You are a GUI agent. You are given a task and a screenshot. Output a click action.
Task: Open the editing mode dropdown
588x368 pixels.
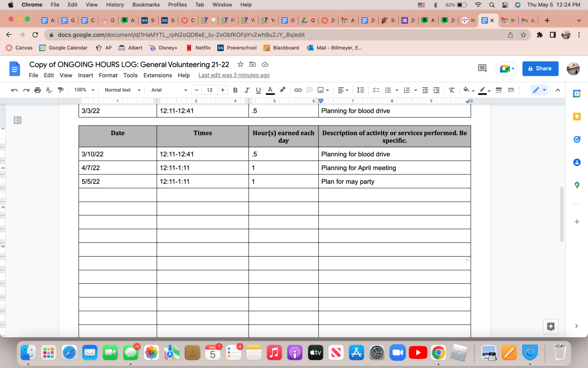coord(539,90)
